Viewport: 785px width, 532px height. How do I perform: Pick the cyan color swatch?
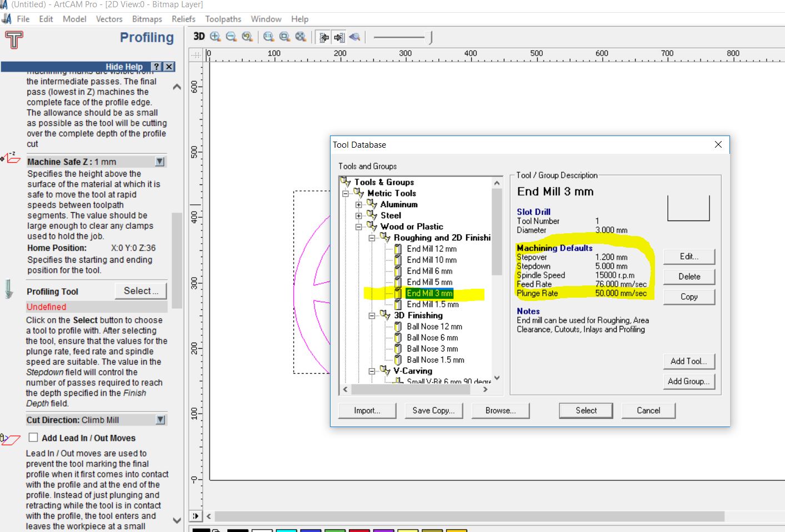pos(286,530)
